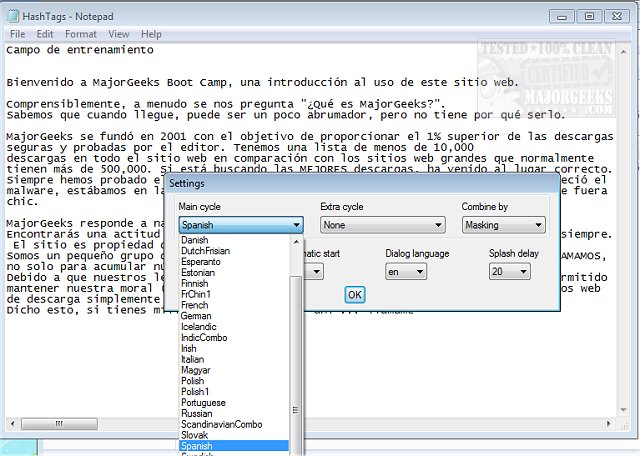Collapse the Main cycle Spanish dropdown
The image size is (640, 456).
pos(241,225)
